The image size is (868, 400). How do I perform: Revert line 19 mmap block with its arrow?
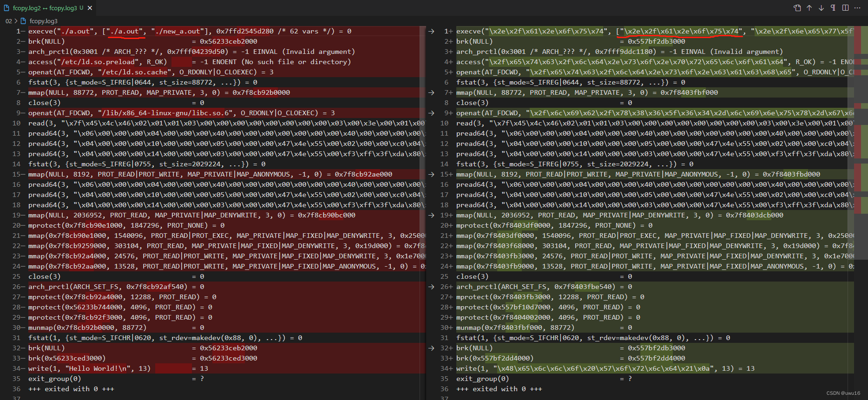click(431, 215)
